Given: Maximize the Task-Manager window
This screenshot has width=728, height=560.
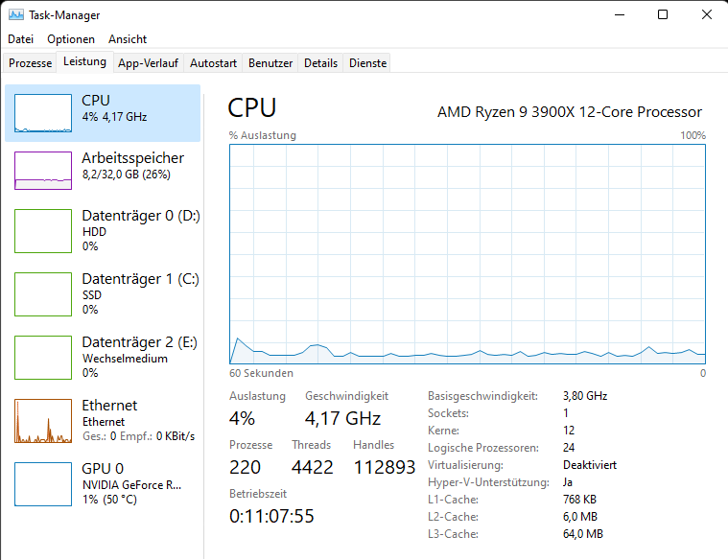Looking at the screenshot, I should click(663, 14).
